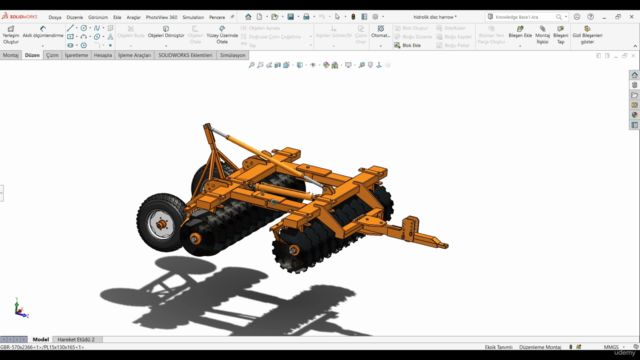Click Bileşeni Taşı move component icon

click(560, 29)
